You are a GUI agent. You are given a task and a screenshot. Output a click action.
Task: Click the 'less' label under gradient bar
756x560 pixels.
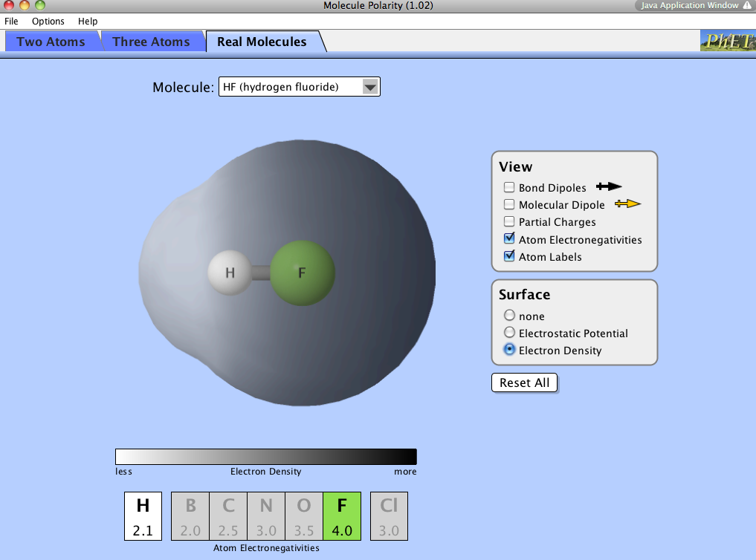click(x=123, y=472)
